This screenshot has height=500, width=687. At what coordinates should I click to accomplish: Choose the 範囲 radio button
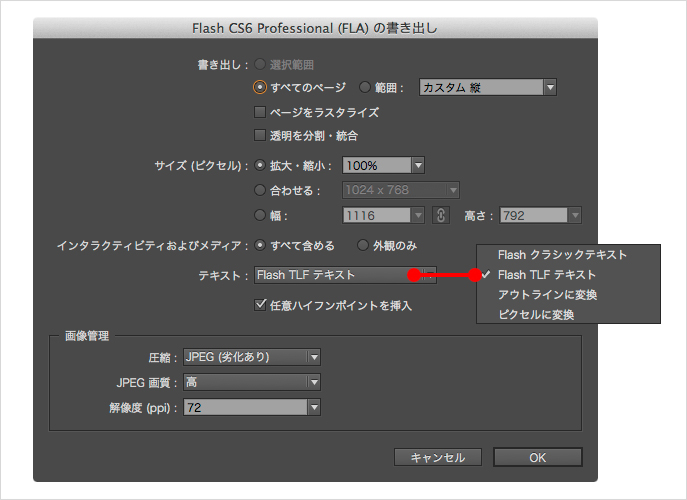[x=365, y=87]
